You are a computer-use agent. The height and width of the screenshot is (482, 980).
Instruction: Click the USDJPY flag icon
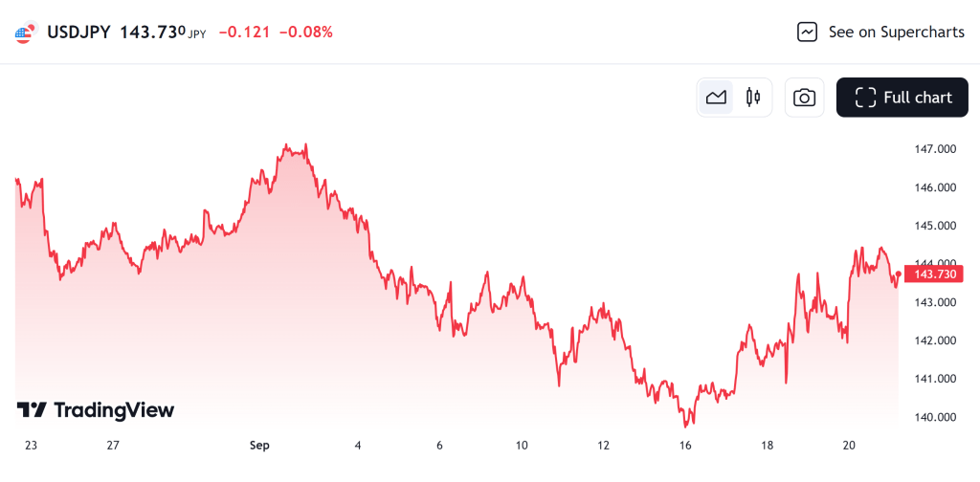[26, 33]
